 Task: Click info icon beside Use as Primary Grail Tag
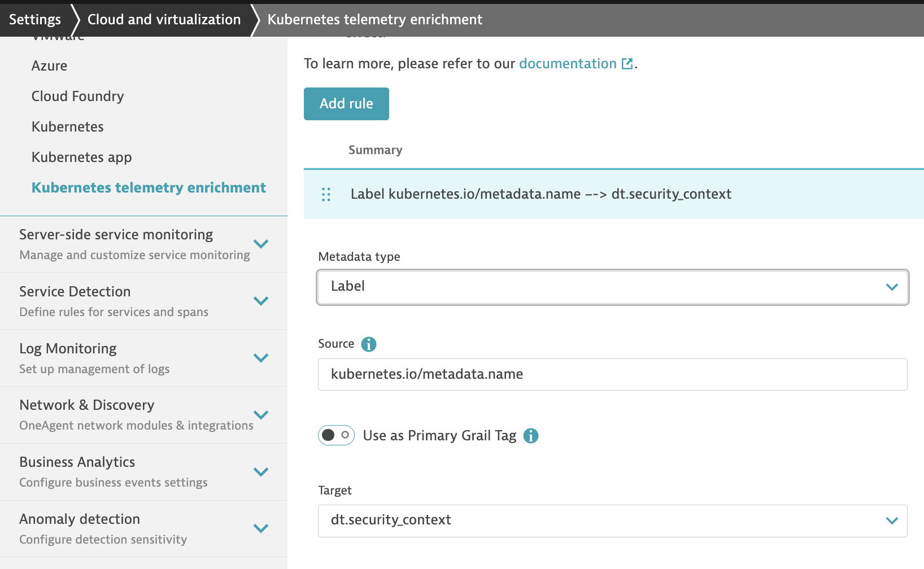[530, 436]
